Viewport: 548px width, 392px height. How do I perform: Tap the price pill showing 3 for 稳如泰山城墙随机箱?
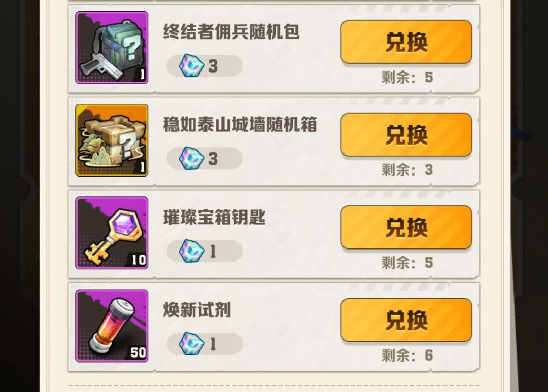click(205, 158)
